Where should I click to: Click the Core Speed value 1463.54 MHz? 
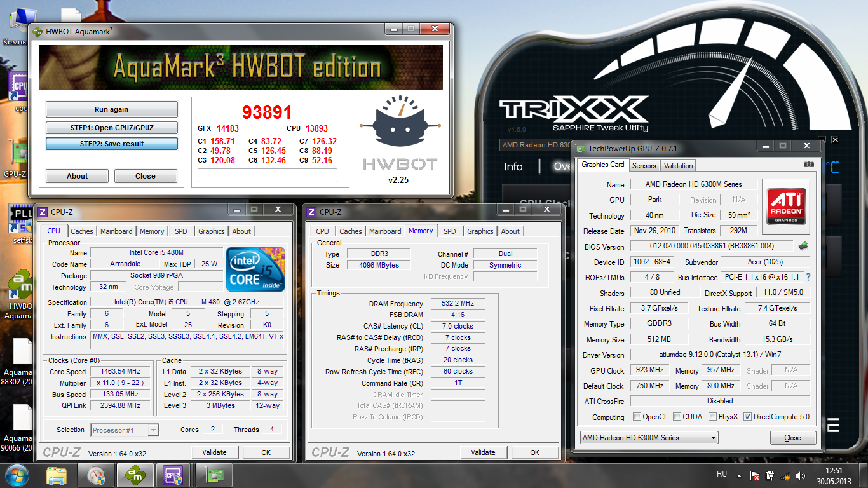coord(121,371)
